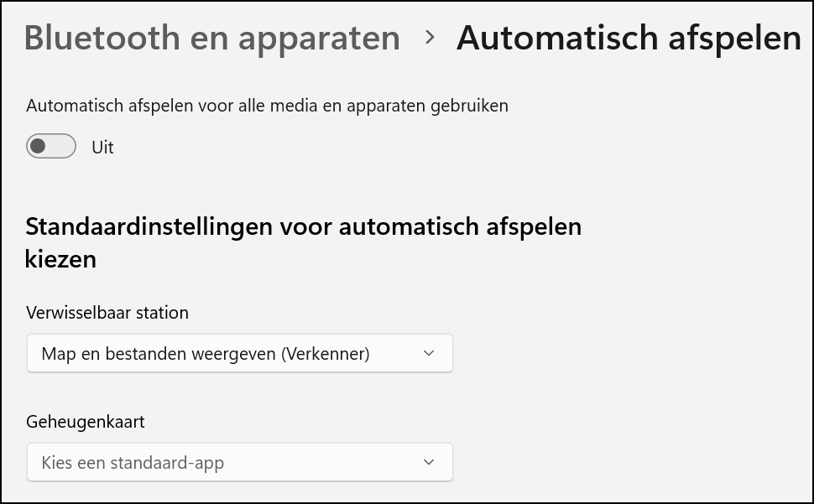Screen dimensions: 814x504
Task: Toggle 'Automatisch afspelen voor alle media en apparaten gebruiken'
Action: click(50, 146)
